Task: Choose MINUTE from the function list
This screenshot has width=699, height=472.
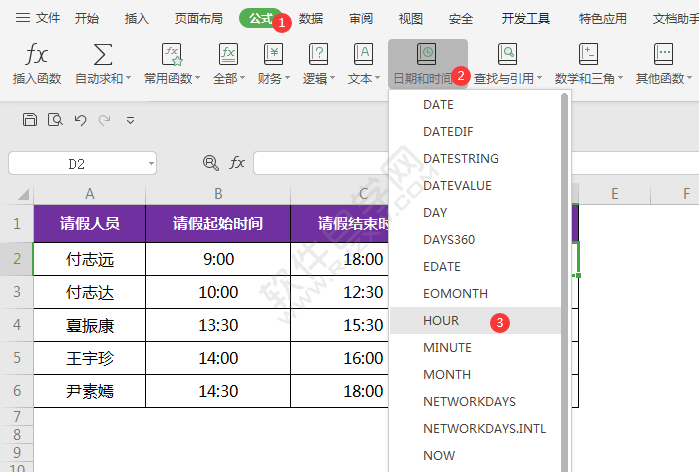Action: (x=475, y=347)
